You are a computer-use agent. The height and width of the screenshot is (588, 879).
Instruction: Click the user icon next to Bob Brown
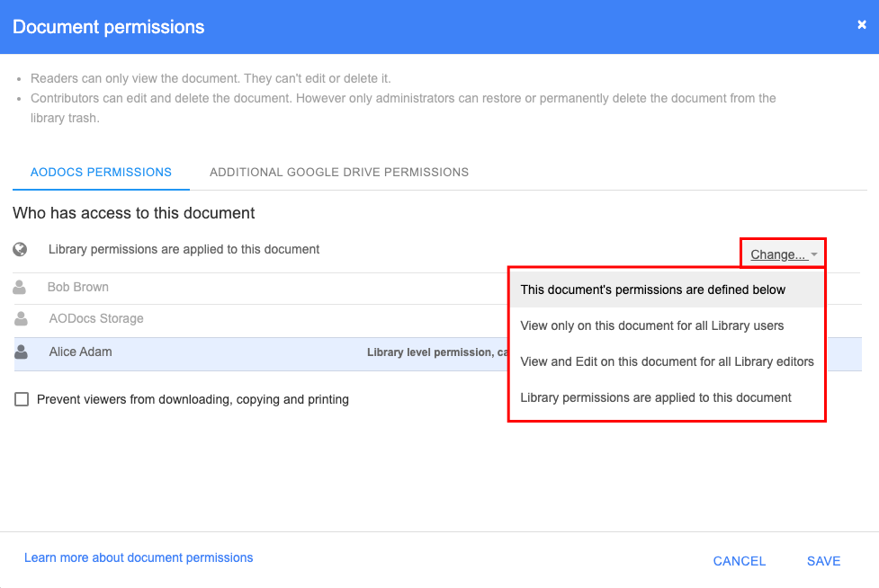(20, 288)
